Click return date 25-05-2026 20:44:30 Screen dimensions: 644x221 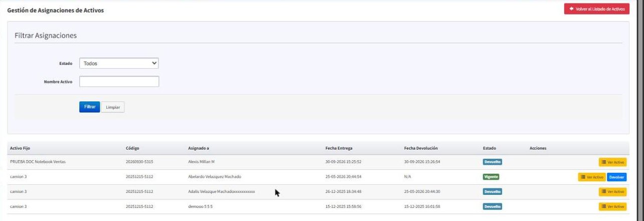pos(422,191)
